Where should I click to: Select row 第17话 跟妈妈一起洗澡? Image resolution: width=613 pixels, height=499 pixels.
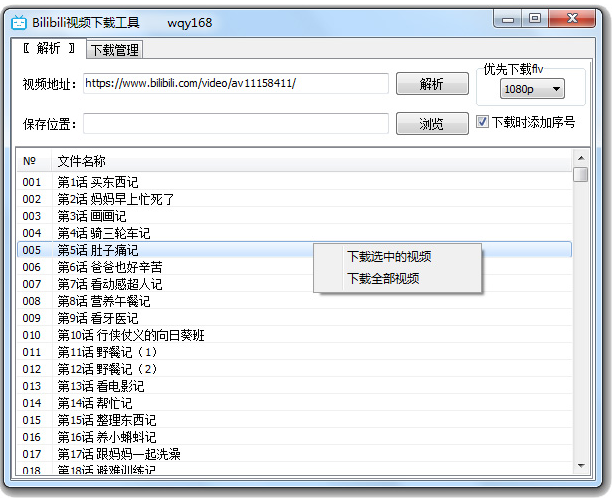tap(294, 454)
